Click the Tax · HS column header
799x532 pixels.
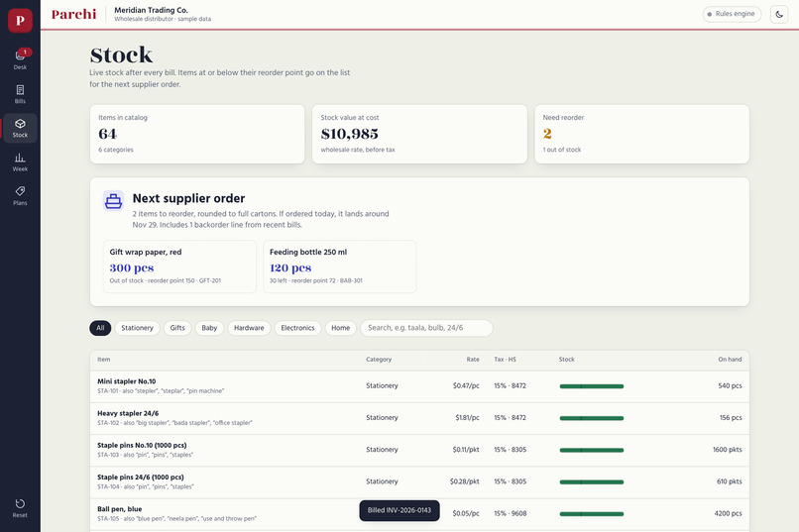[505, 360]
